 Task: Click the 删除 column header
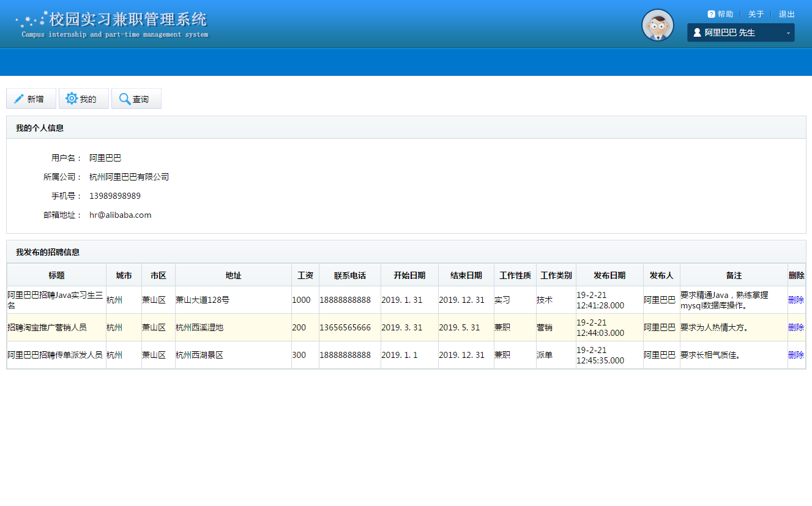click(x=797, y=275)
